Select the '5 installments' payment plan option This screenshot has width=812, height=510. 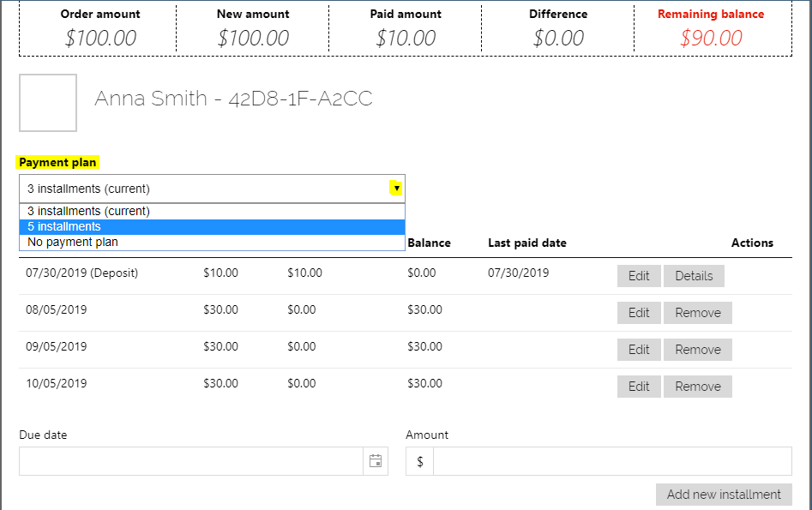click(212, 227)
